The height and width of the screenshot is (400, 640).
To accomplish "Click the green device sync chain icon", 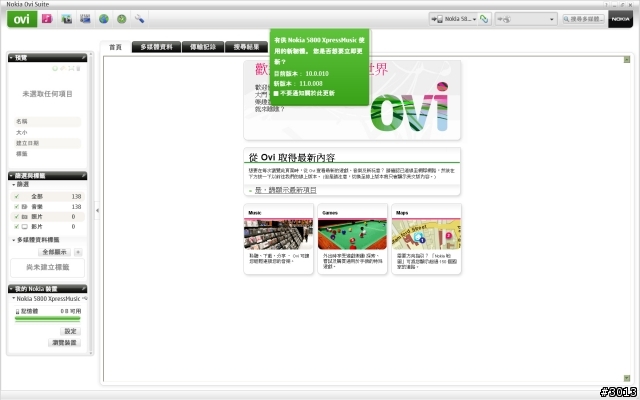I will coord(484,19).
